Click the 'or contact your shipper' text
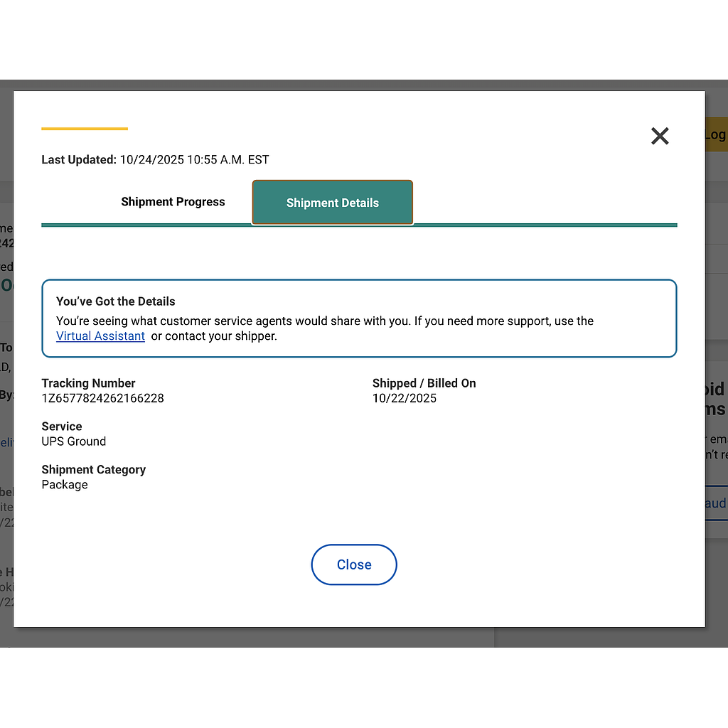728x728 pixels. pyautogui.click(x=214, y=336)
